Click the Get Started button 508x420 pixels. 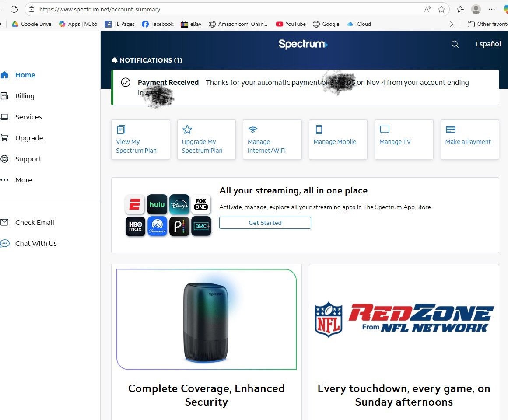[x=265, y=223]
